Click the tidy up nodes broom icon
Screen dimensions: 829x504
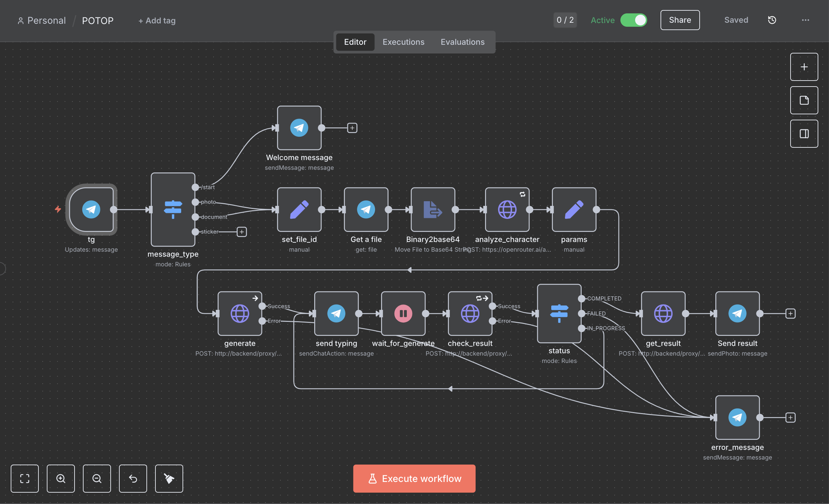(x=169, y=478)
